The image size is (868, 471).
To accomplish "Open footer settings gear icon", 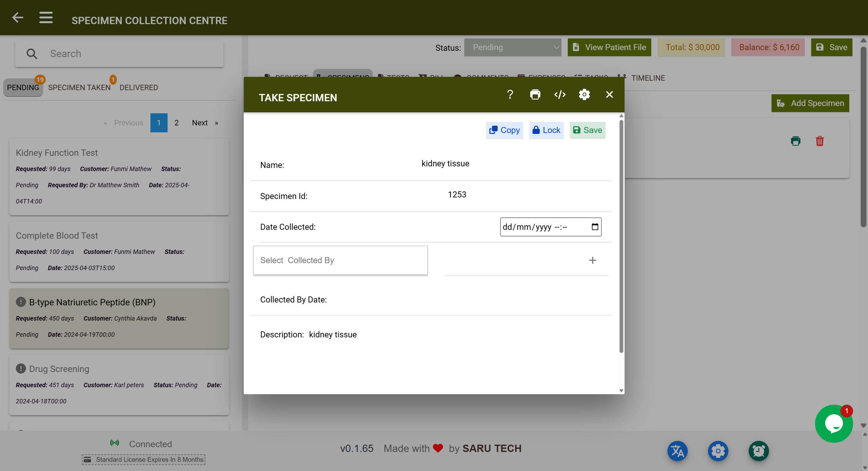I will point(718,451).
